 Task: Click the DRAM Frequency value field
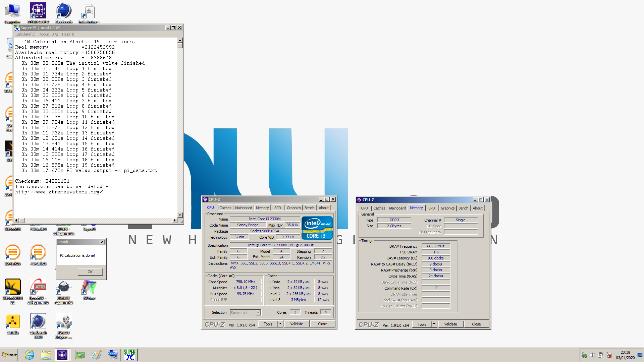436,246
